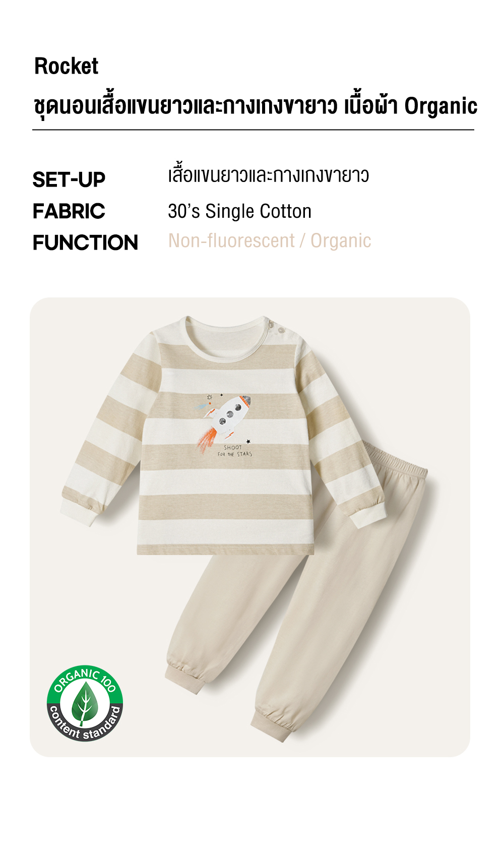This screenshot has height=857, width=504.
Task: Select the FUNCTION label
Action: tap(85, 242)
